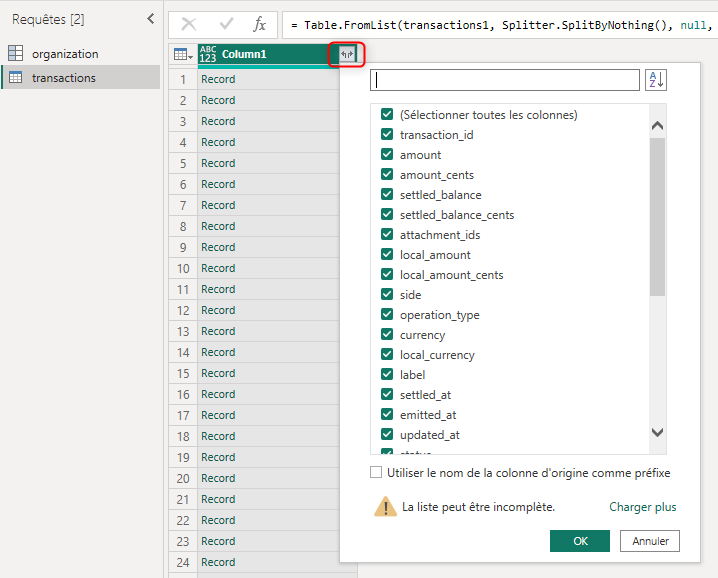The height and width of the screenshot is (578, 718).
Task: Click the column list scrollbar thumb
Action: click(657, 217)
